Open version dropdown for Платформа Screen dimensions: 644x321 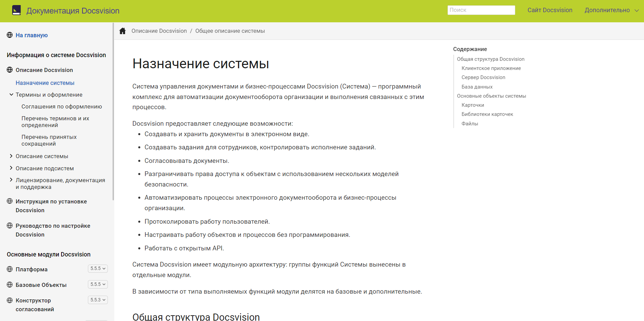click(x=98, y=269)
